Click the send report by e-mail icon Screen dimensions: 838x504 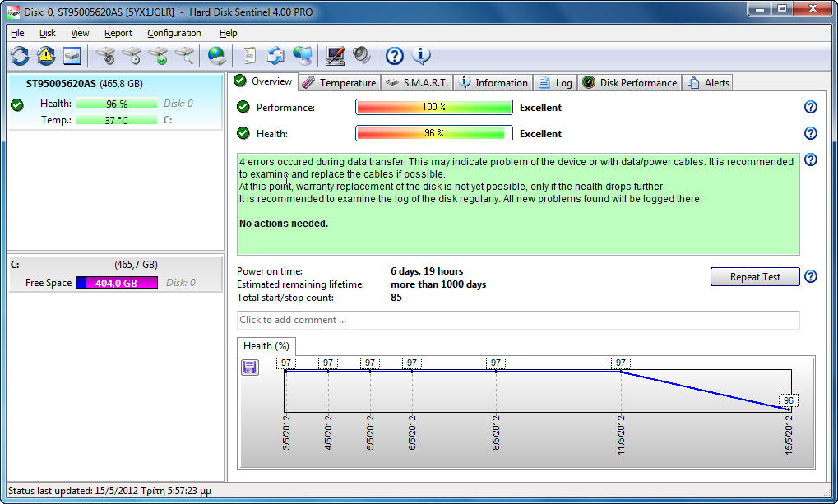pos(275,56)
